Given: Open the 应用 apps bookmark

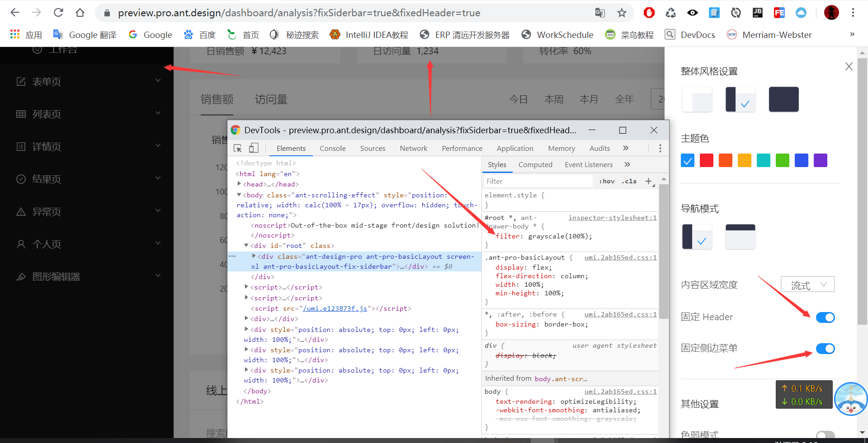Looking at the screenshot, I should pyautogui.click(x=26, y=35).
